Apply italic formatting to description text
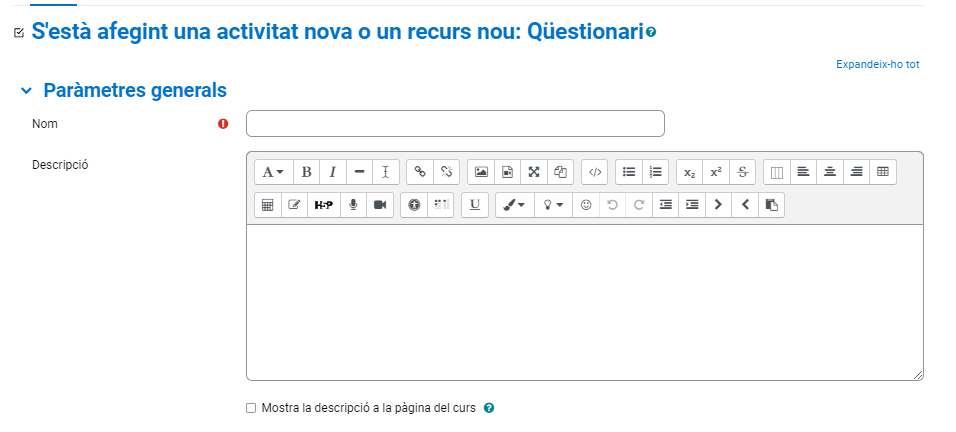This screenshot has height=432, width=956. tap(333, 172)
